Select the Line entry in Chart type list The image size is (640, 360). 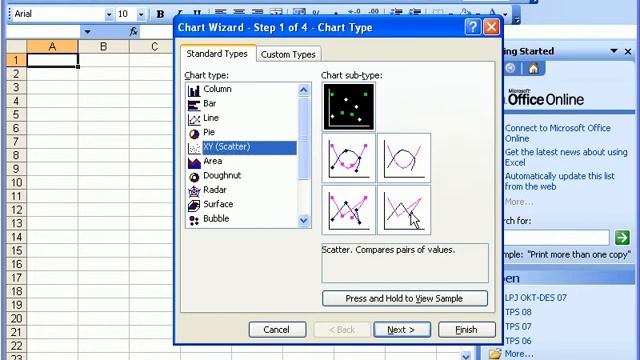pyautogui.click(x=211, y=118)
